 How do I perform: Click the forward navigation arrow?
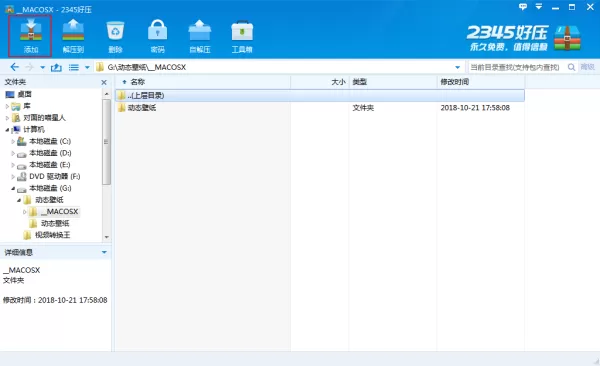29,67
